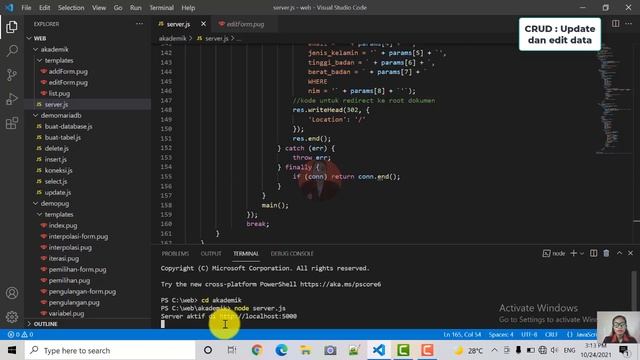Show hidden system tray icons
Viewport: 640px width, 360px height.
coord(494,350)
